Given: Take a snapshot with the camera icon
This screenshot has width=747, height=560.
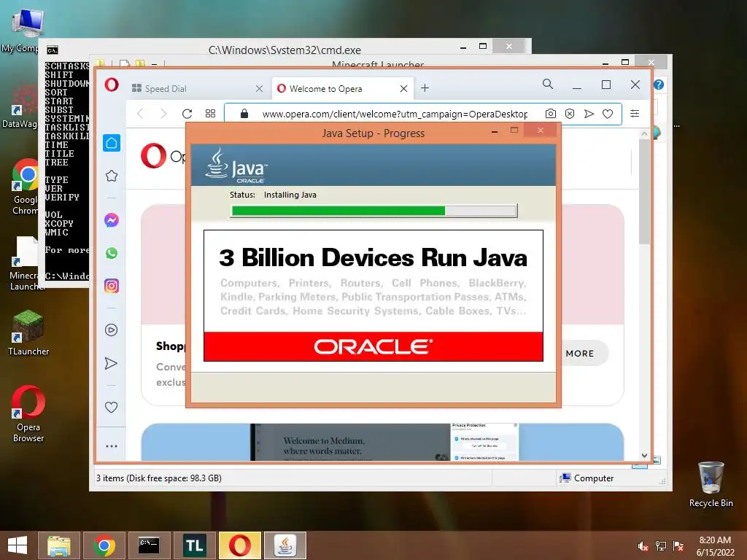Looking at the screenshot, I should pos(550,113).
